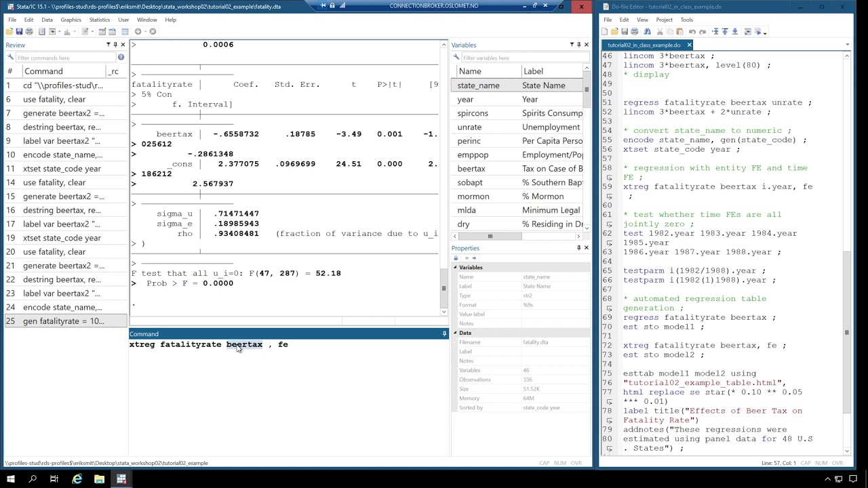Close the tutorial02_in_class_example.do tab
Screen dimensions: 868x488
pyautogui.click(x=689, y=45)
